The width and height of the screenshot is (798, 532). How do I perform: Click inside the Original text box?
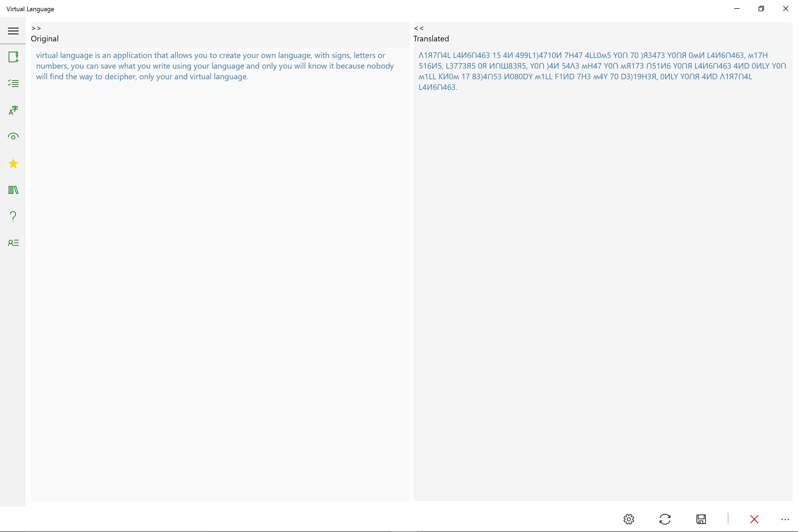pyautogui.click(x=220, y=271)
